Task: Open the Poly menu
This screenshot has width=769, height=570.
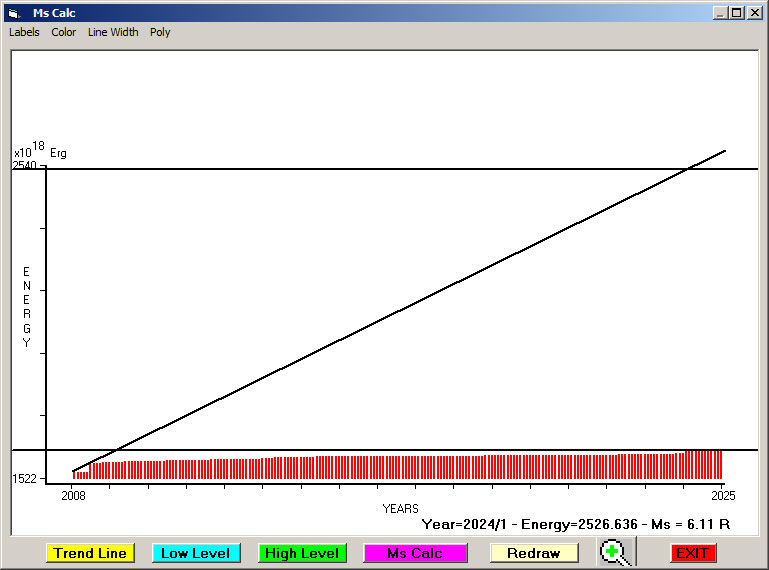Action: (x=160, y=32)
